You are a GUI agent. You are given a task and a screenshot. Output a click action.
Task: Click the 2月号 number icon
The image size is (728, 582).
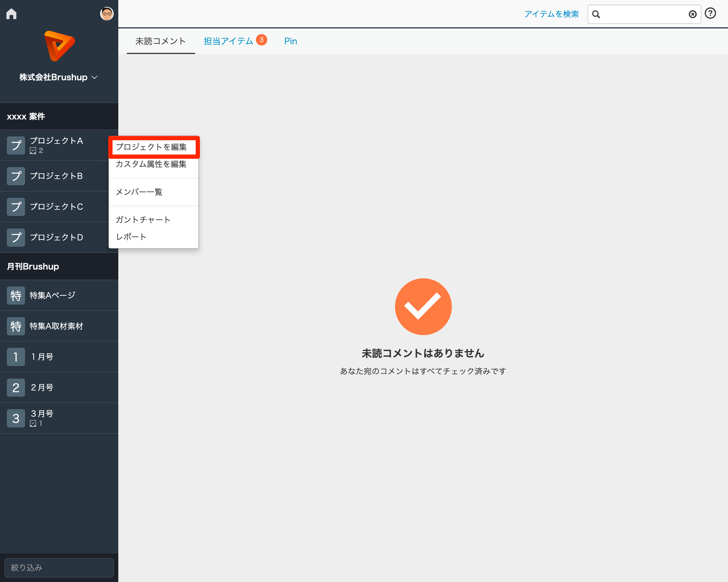click(x=16, y=388)
